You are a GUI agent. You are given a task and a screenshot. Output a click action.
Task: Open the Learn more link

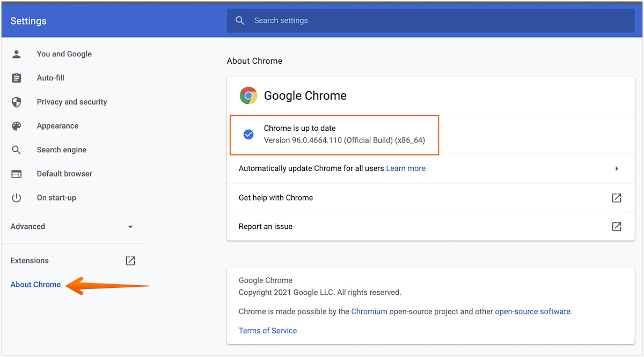(x=405, y=168)
